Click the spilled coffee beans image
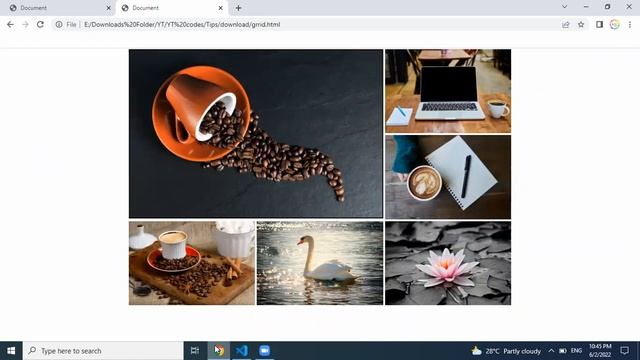This screenshot has width=640, height=360. [256, 134]
